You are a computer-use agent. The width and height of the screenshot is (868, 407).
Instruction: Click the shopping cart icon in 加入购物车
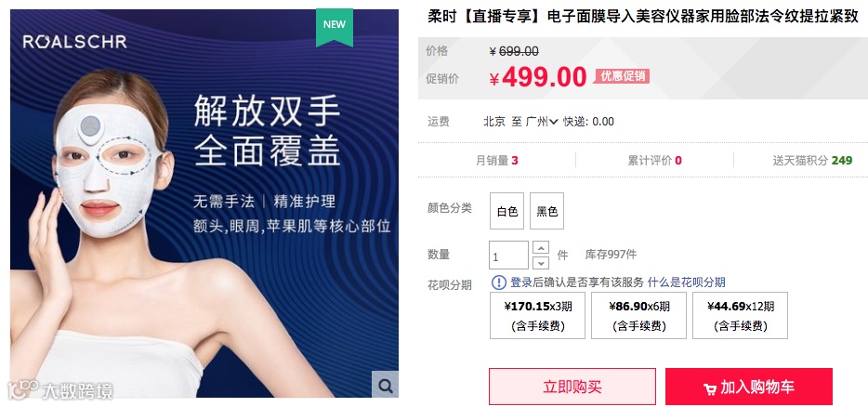[x=710, y=388]
